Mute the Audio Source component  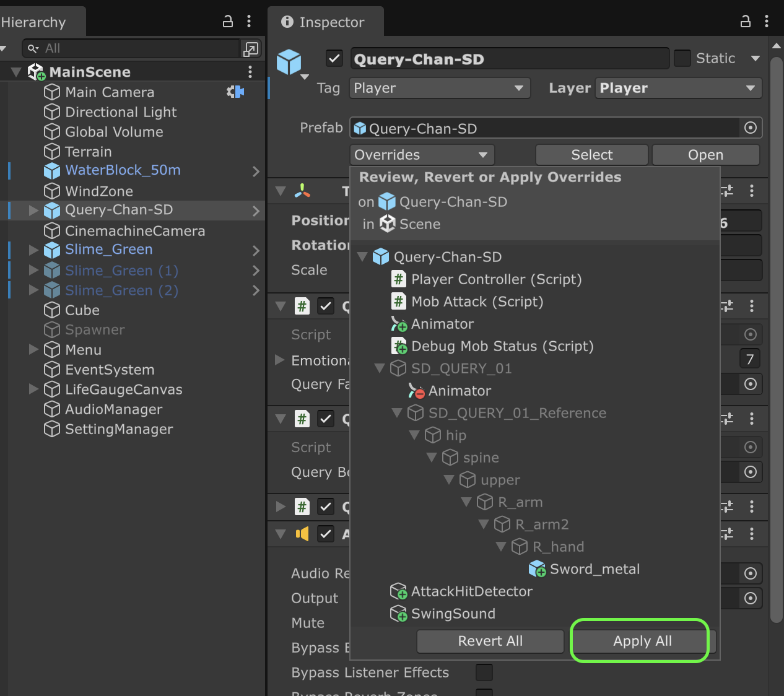click(484, 623)
